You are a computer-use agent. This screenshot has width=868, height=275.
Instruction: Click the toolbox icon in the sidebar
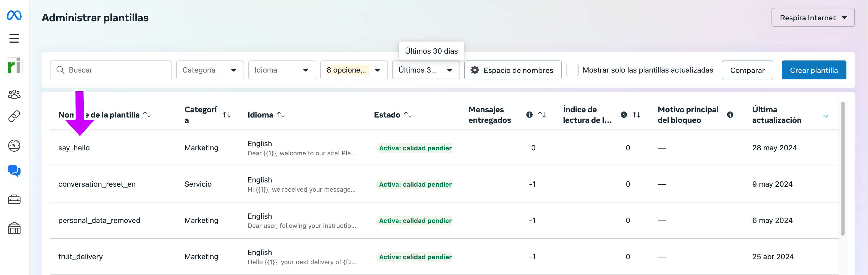14,199
